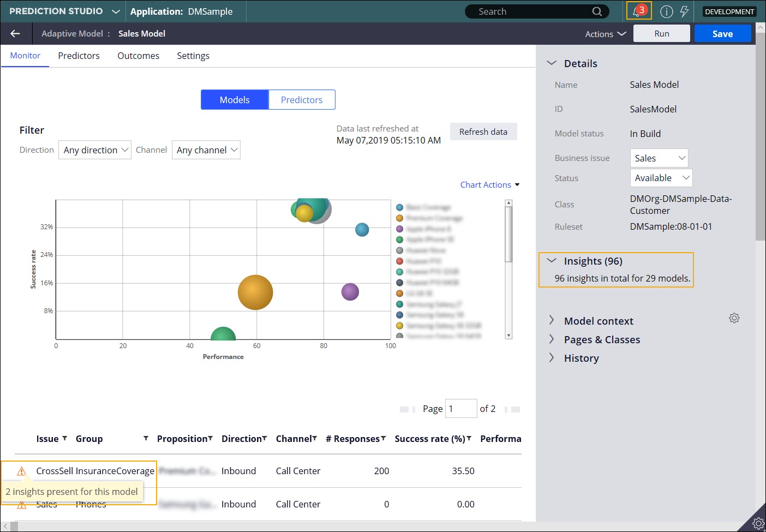
Task: Switch chart view to Predictors
Action: tap(302, 100)
